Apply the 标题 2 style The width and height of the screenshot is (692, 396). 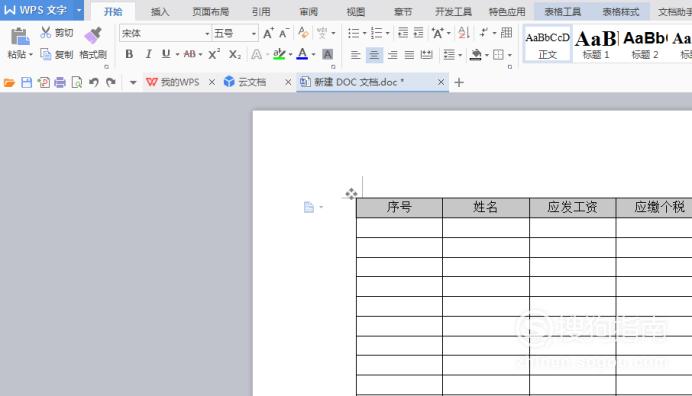[645, 44]
